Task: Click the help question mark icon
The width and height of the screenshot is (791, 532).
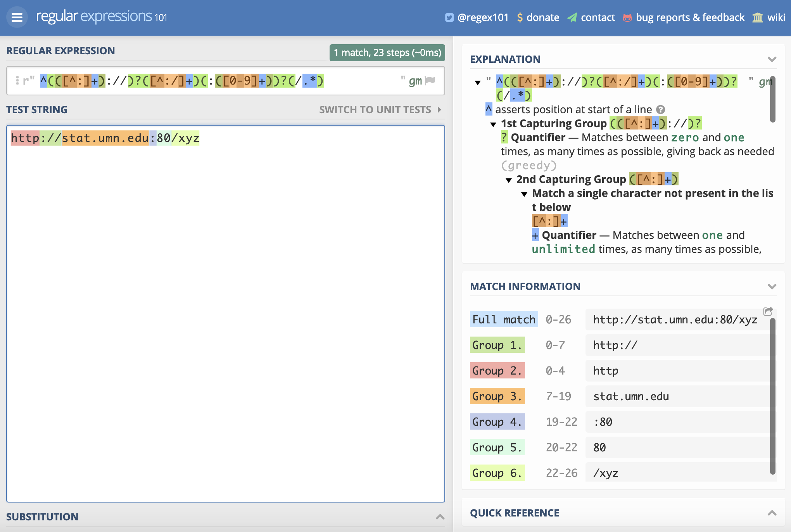Action: pyautogui.click(x=661, y=110)
